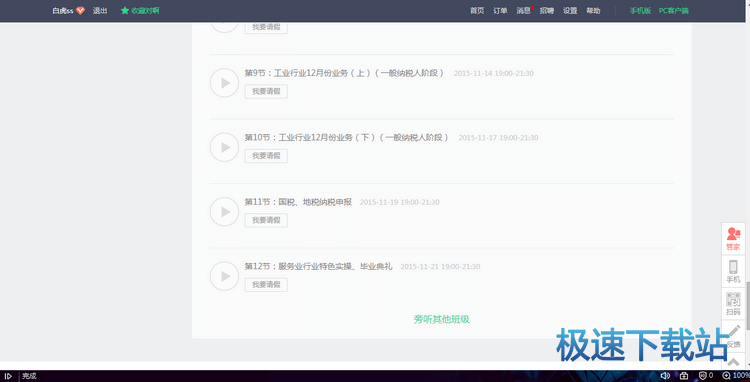Click the toolbox icon in status bar
Image resolution: width=750 pixels, height=382 pixels.
(x=684, y=376)
